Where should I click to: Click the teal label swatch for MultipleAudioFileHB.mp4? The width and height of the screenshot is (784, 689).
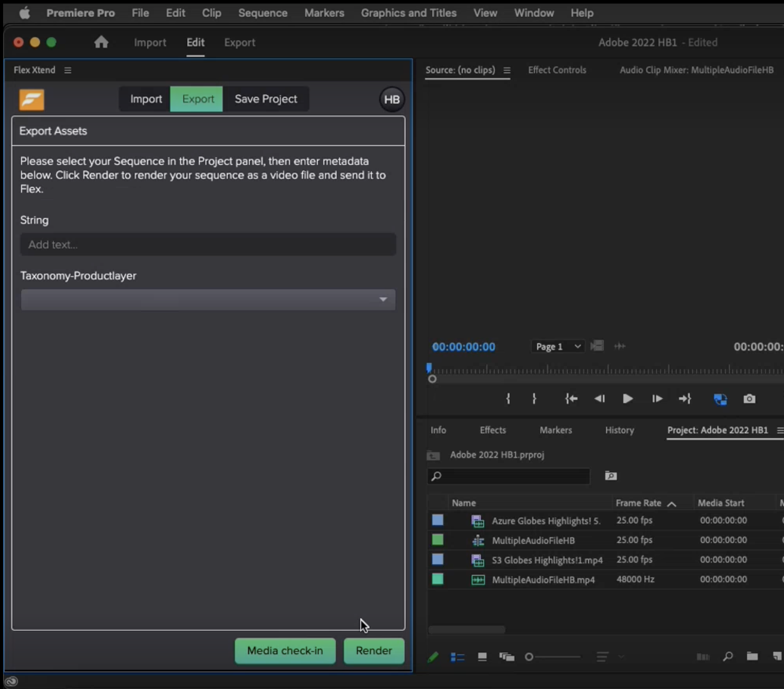pyautogui.click(x=438, y=579)
